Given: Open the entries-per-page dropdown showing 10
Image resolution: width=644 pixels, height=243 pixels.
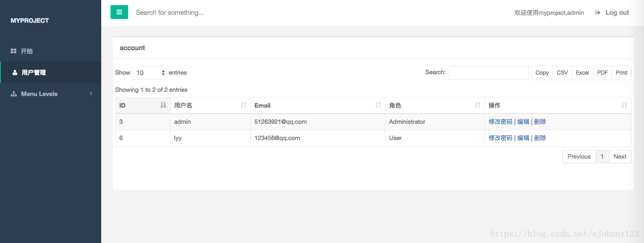Looking at the screenshot, I should click(x=150, y=73).
